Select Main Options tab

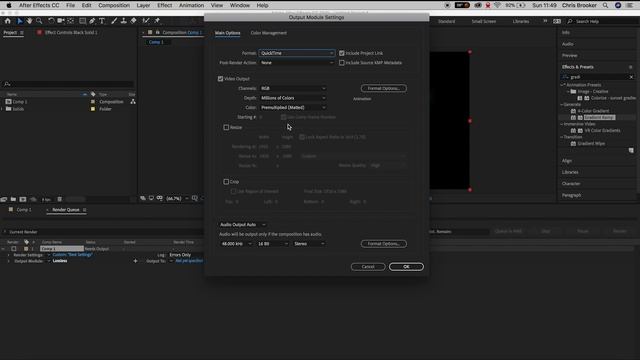[227, 33]
